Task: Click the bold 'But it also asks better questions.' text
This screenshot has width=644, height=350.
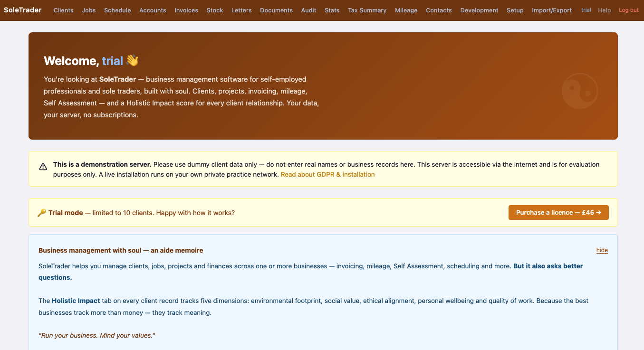Action: [x=311, y=272]
